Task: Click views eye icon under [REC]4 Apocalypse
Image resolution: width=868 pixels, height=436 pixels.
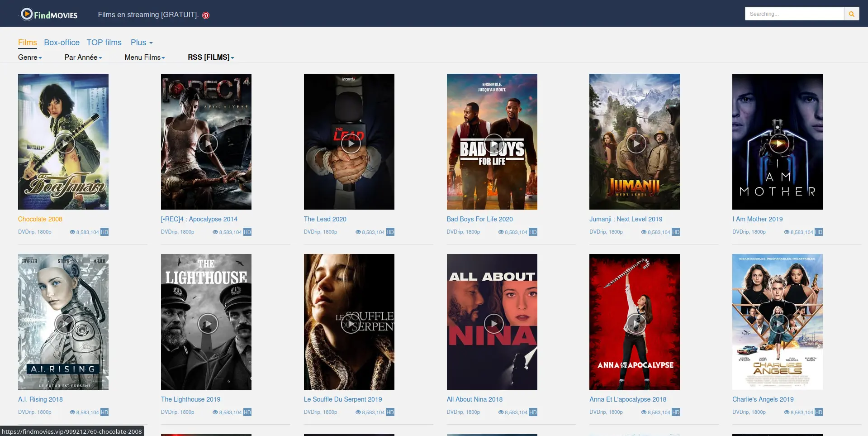Action: pyautogui.click(x=215, y=232)
